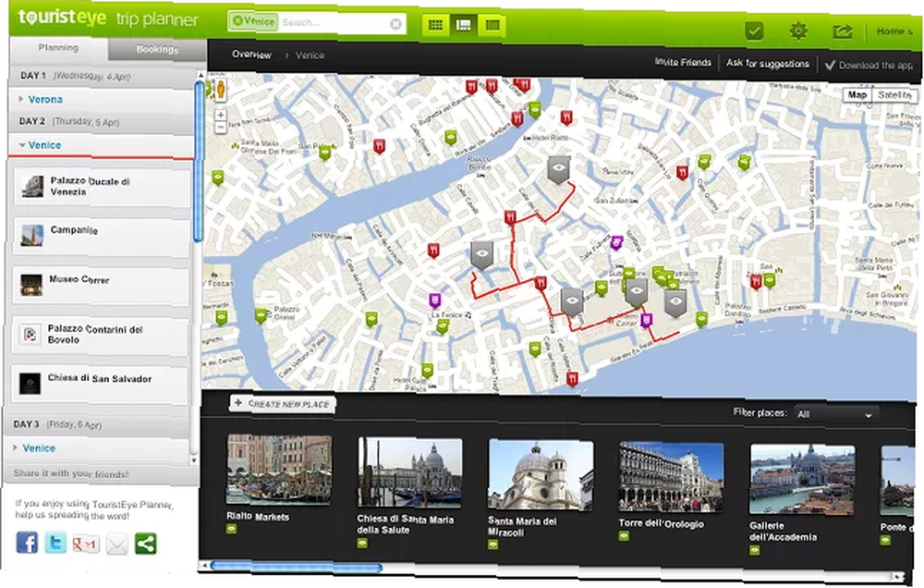
Task: Switch to the grid view icon
Action: (x=435, y=25)
